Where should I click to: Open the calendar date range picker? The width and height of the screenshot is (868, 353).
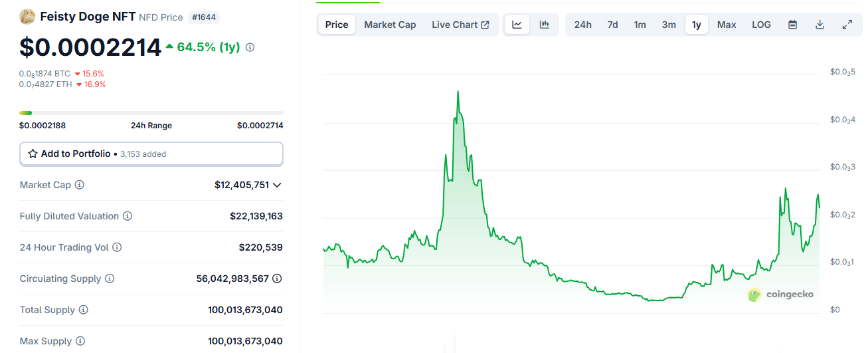(792, 25)
